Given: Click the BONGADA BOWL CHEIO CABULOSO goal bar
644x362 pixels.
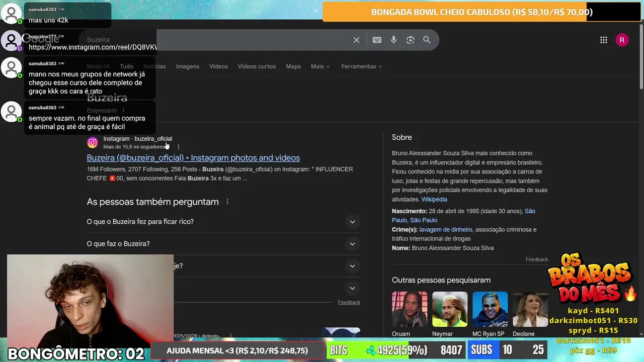Looking at the screenshot, I should [482, 12].
